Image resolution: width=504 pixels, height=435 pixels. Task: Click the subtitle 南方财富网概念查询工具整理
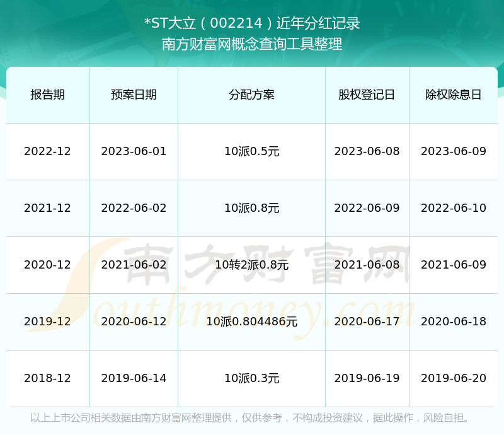[x=252, y=44]
